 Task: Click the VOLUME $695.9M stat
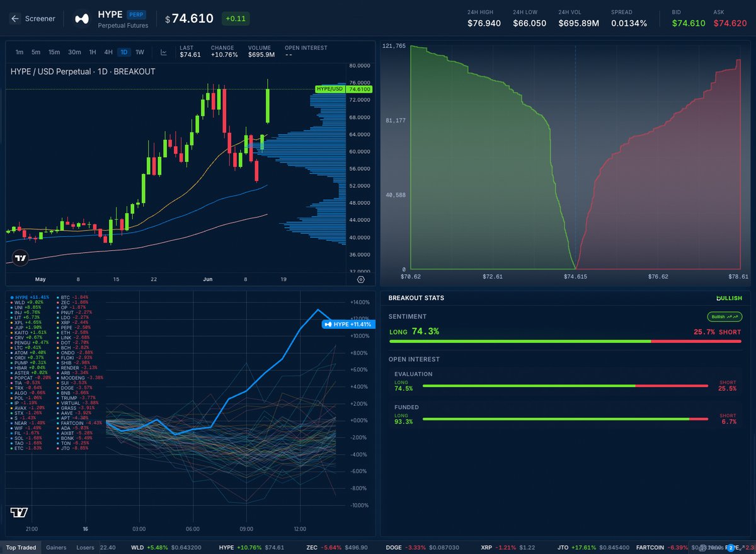(261, 52)
